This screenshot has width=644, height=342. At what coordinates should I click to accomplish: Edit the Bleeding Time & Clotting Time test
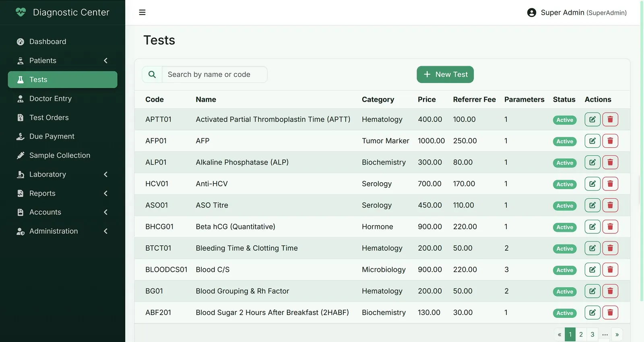point(592,248)
